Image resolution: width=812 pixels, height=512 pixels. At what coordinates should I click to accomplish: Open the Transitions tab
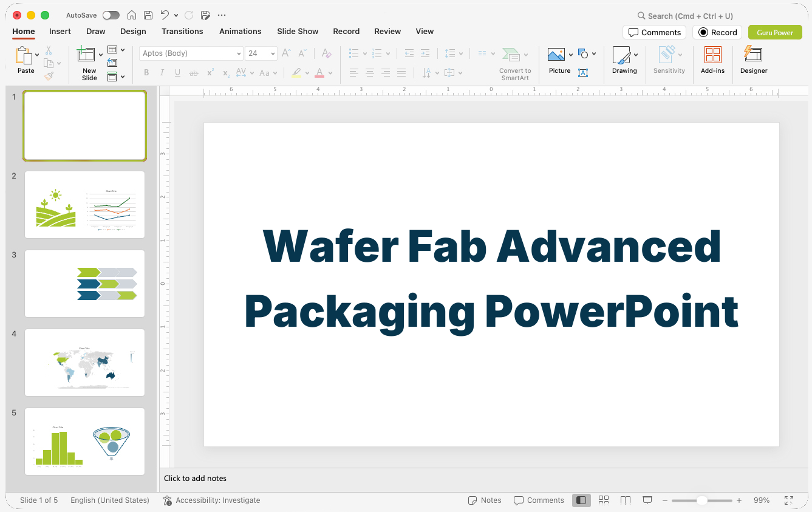182,31
